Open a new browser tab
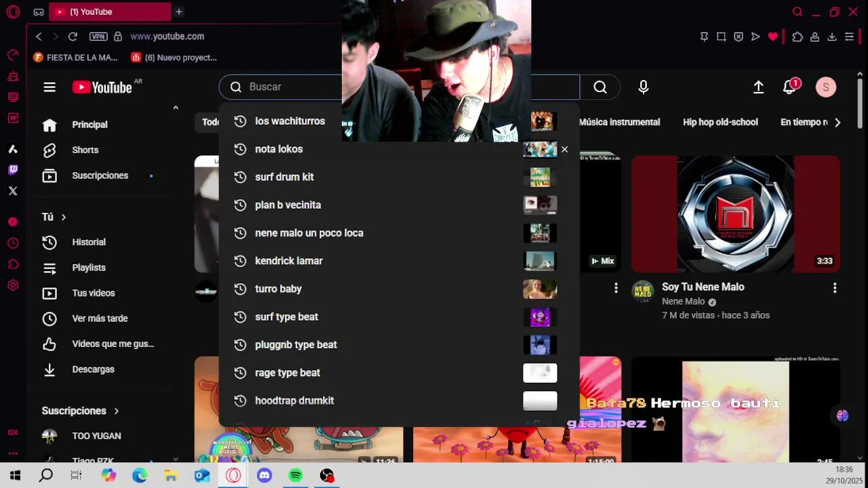The width and height of the screenshot is (868, 488). click(x=179, y=12)
